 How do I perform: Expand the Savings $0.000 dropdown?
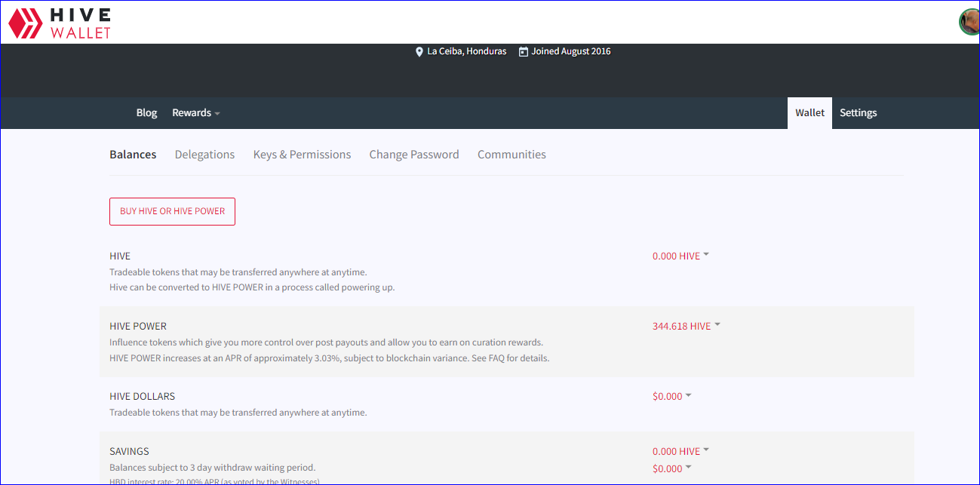coord(672,468)
